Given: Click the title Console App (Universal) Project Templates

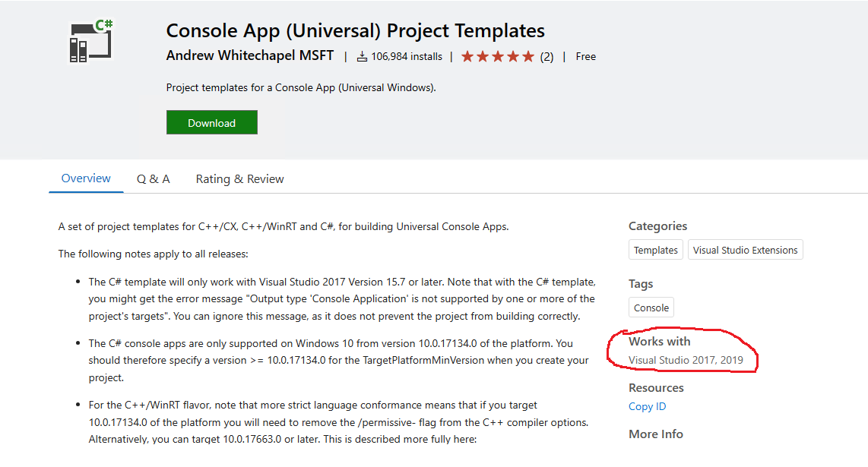Looking at the screenshot, I should pyautogui.click(x=356, y=30).
